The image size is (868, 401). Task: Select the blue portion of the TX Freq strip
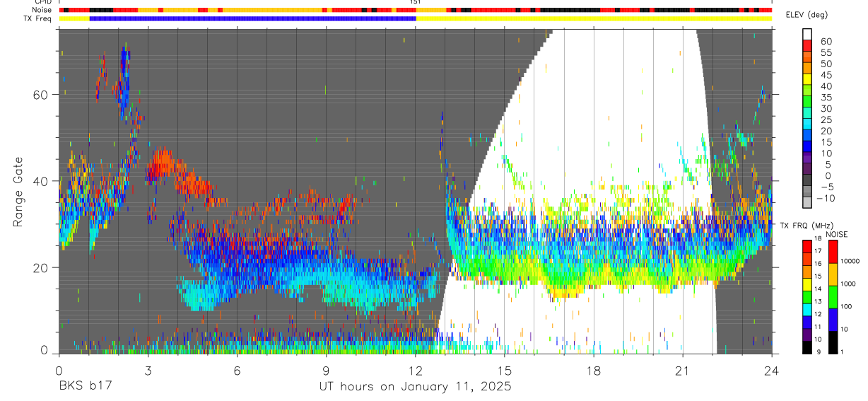[253, 18]
